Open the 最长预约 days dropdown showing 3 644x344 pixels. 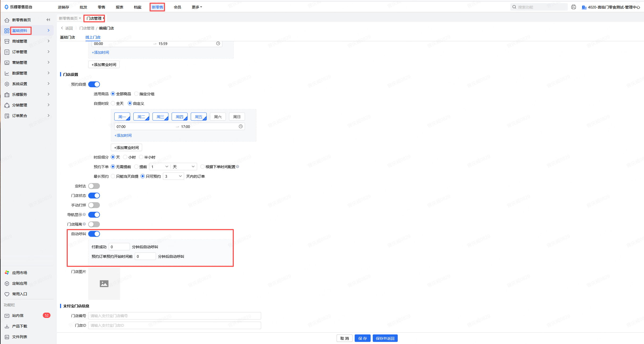173,176
